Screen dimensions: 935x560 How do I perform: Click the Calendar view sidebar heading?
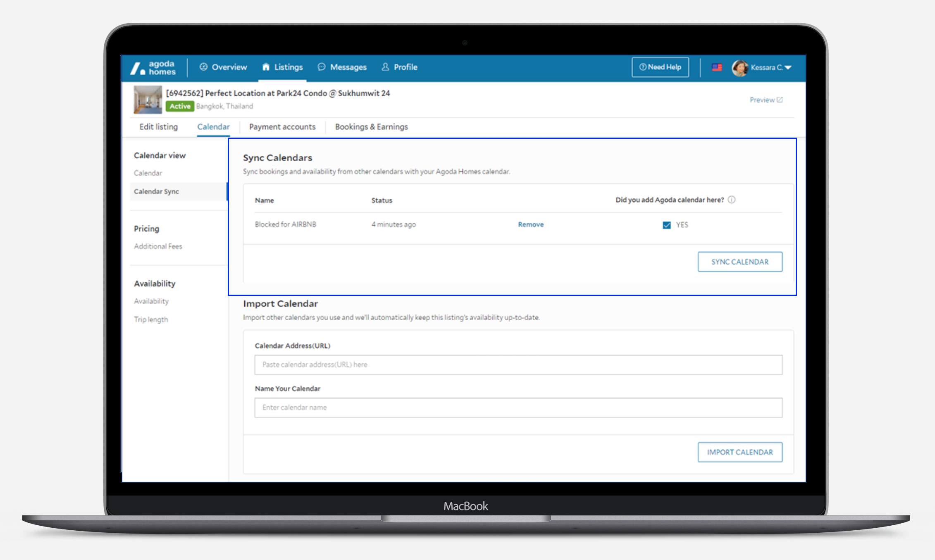pyautogui.click(x=160, y=155)
